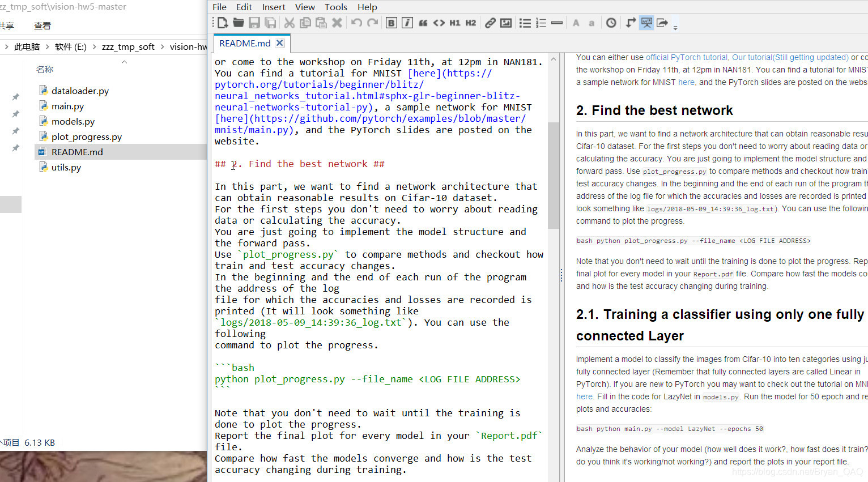Select README.md in Explorer file list
The image size is (868, 482).
click(121, 152)
